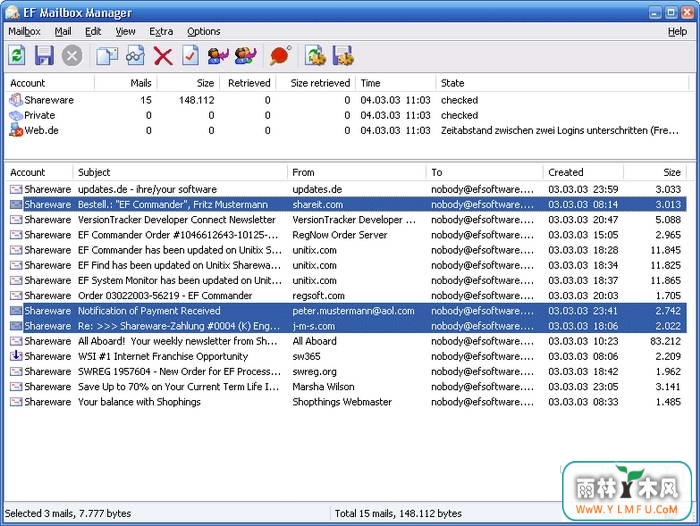Sort mail list by Created column header
Screen dimensions: 700x526
pyautogui.click(x=583, y=172)
